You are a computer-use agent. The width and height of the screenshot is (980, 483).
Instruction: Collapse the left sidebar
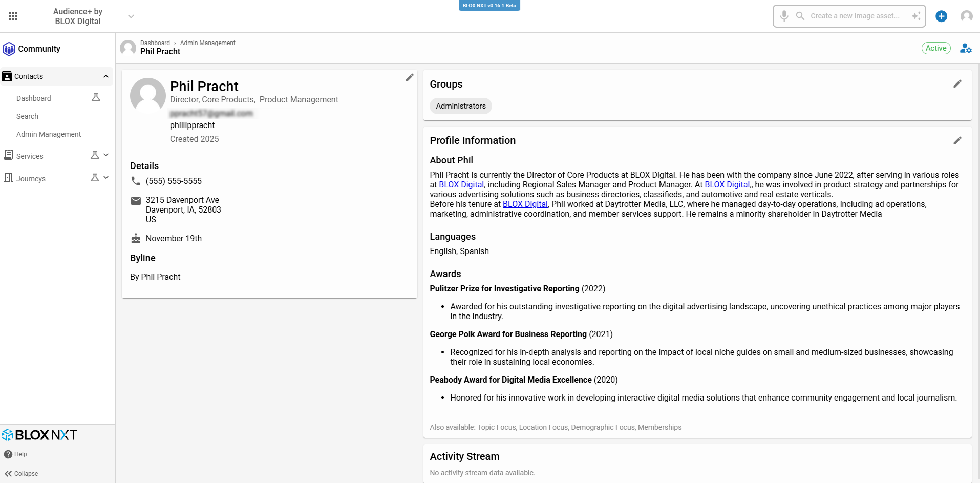(x=22, y=474)
